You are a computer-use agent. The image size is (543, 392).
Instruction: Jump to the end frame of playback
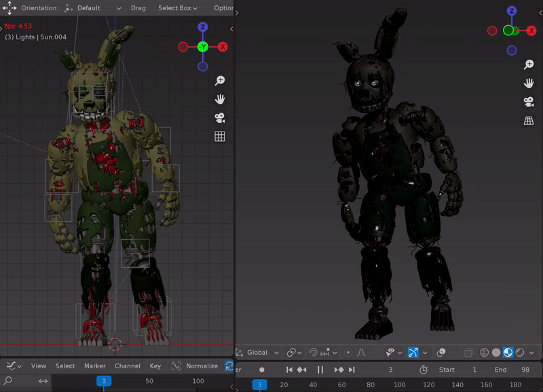click(x=352, y=370)
